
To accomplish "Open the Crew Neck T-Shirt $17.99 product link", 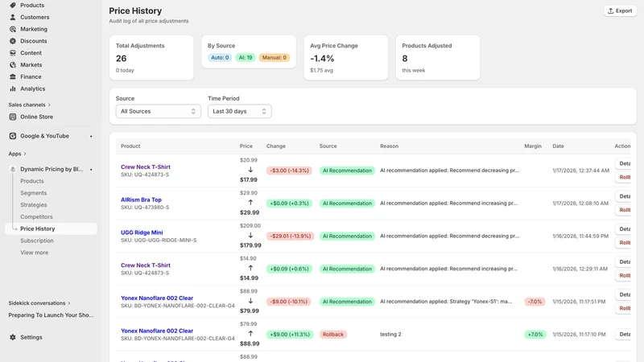I will tap(146, 167).
